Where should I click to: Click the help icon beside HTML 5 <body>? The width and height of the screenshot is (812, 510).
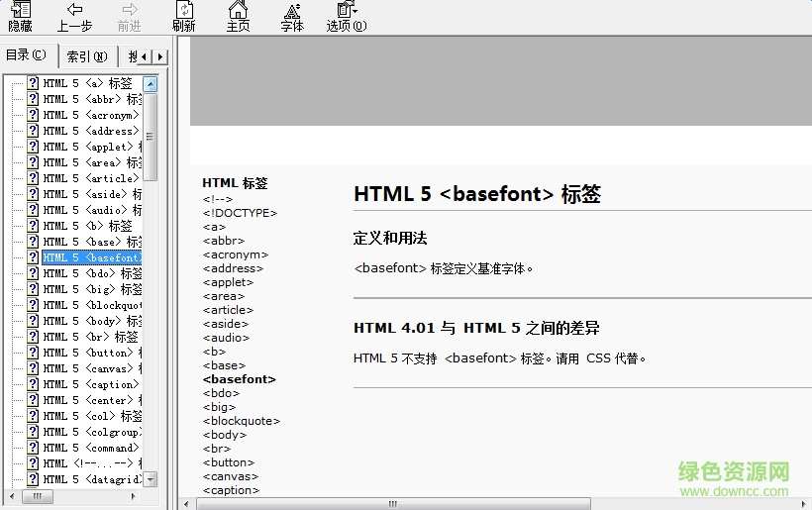point(33,321)
